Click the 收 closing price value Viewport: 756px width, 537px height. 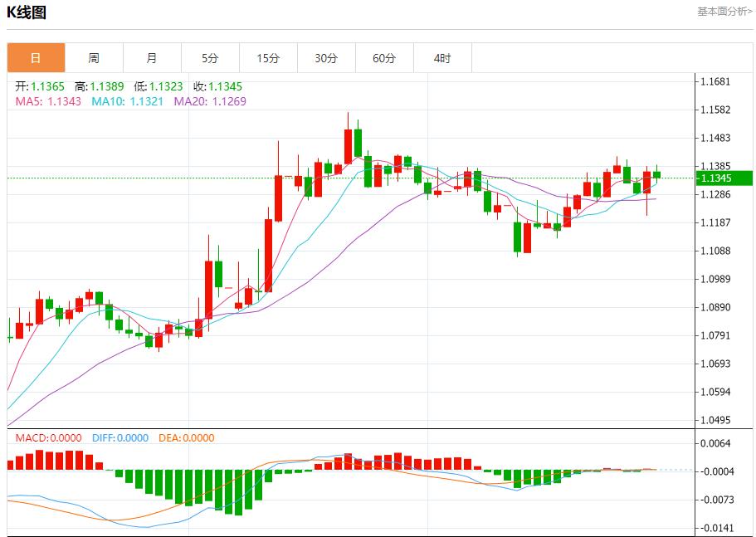218,86
